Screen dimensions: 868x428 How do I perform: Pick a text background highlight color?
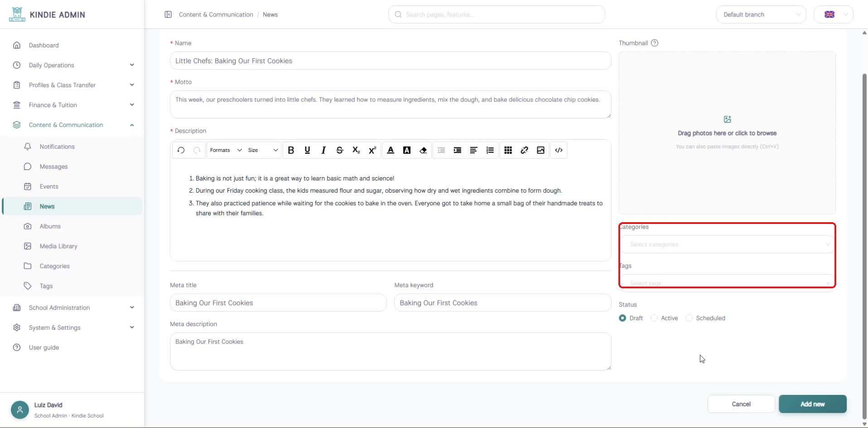click(407, 150)
